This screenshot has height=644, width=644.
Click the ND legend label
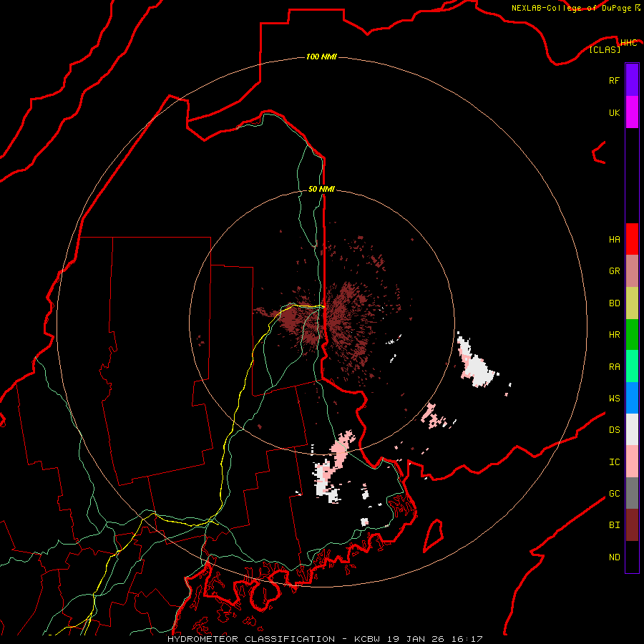614,557
